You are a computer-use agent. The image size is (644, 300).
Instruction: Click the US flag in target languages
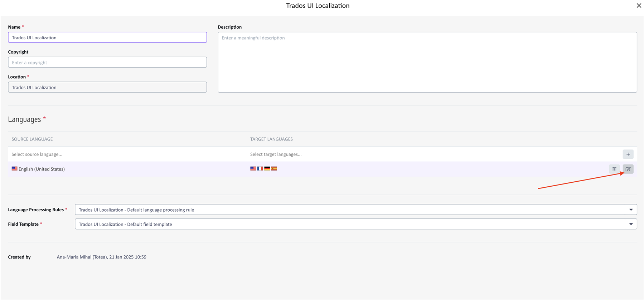(253, 168)
